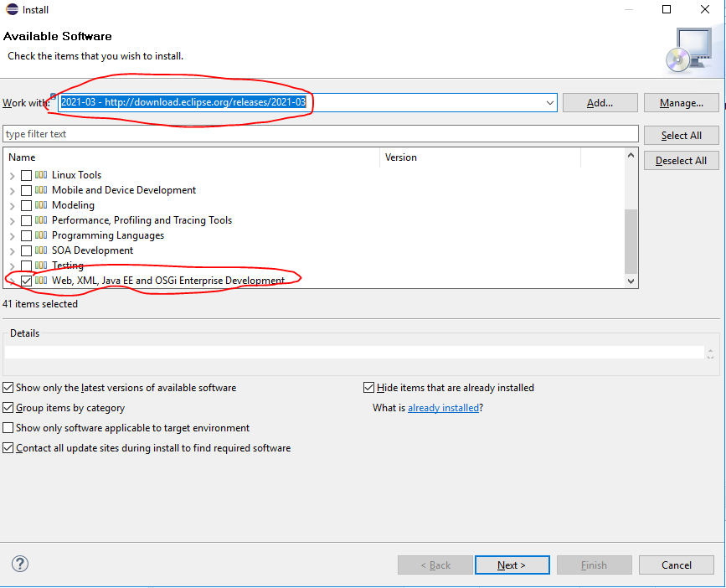This screenshot has height=588, width=726.
Task: Expand the Mobile and Device Development node
Action: coord(12,191)
